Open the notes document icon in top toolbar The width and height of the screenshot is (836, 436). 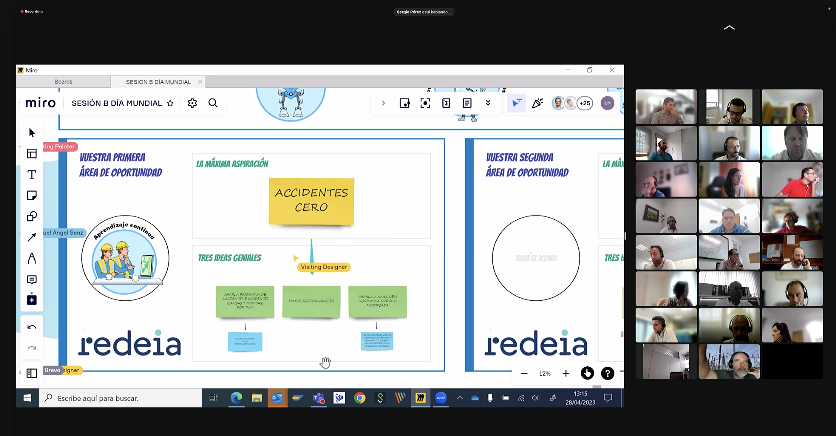coord(467,103)
